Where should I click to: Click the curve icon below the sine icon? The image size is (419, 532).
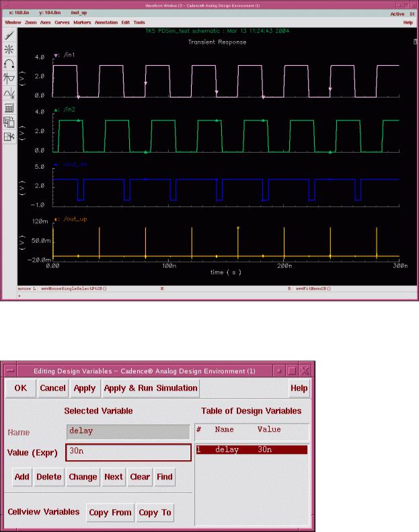point(9,93)
